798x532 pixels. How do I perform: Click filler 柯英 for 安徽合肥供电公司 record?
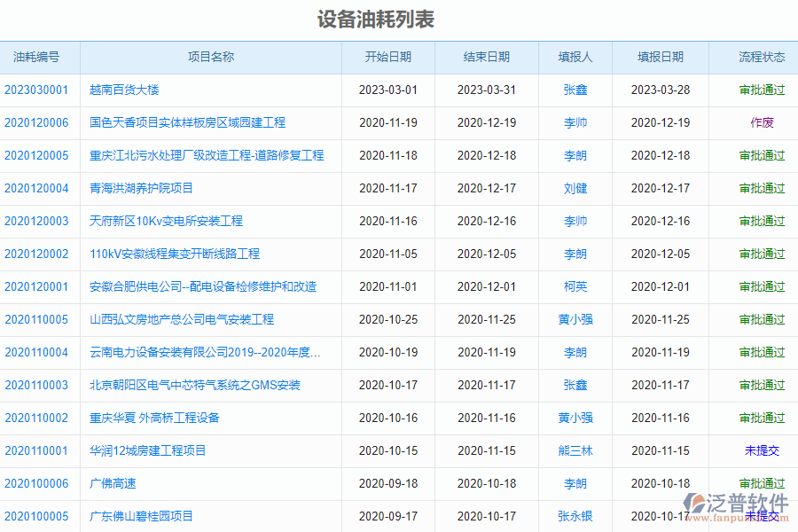pos(575,286)
